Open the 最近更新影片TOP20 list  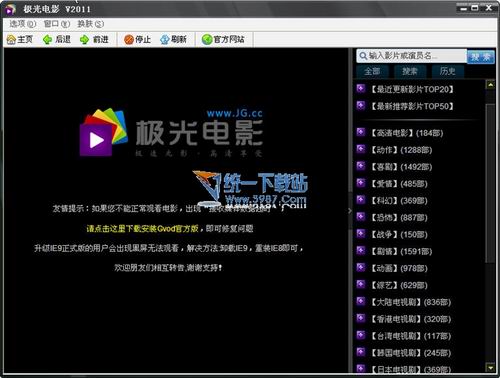click(412, 89)
